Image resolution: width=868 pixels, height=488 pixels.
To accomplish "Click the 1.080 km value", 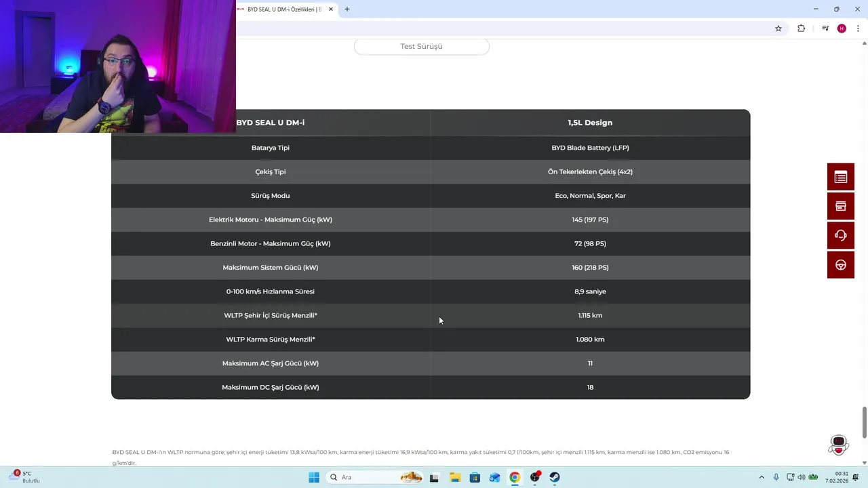I will coord(590,340).
